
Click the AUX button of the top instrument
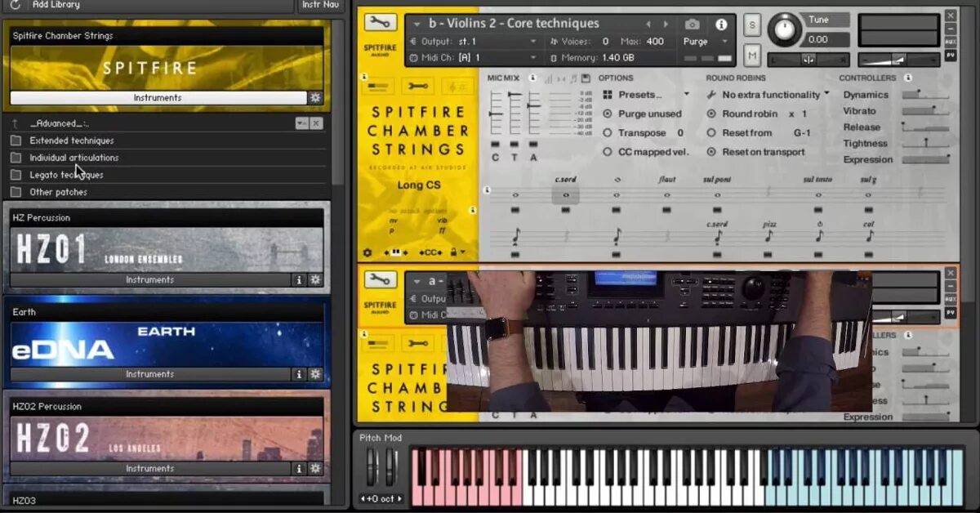tap(951, 42)
